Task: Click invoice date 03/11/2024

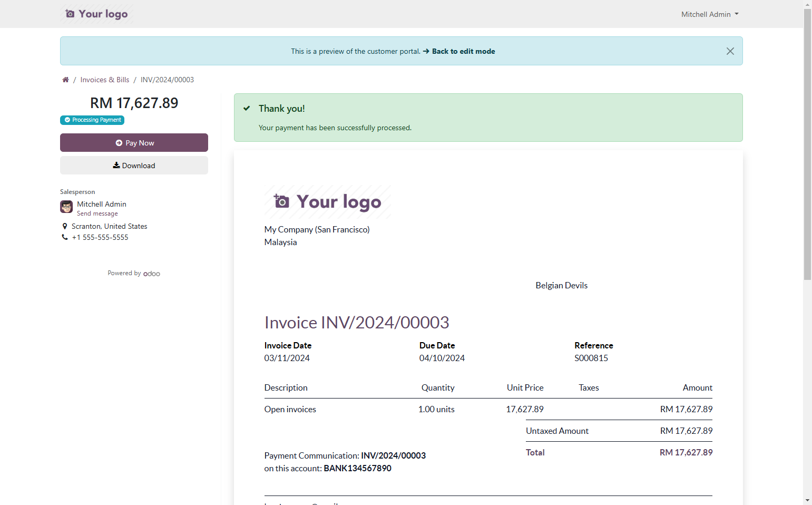Action: pyautogui.click(x=287, y=358)
